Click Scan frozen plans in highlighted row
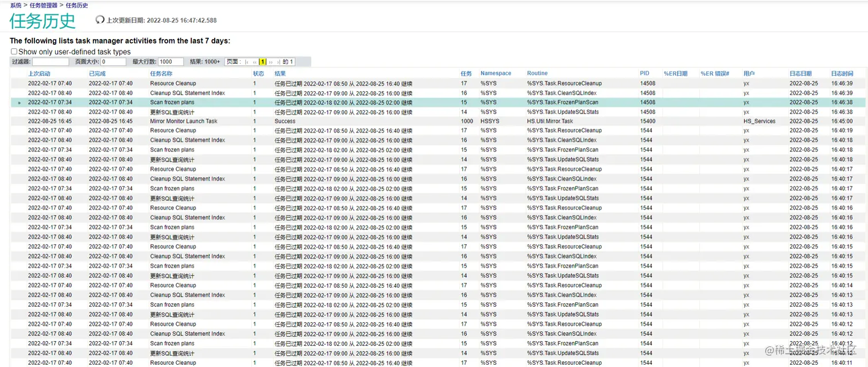This screenshot has height=367, width=868. [172, 102]
